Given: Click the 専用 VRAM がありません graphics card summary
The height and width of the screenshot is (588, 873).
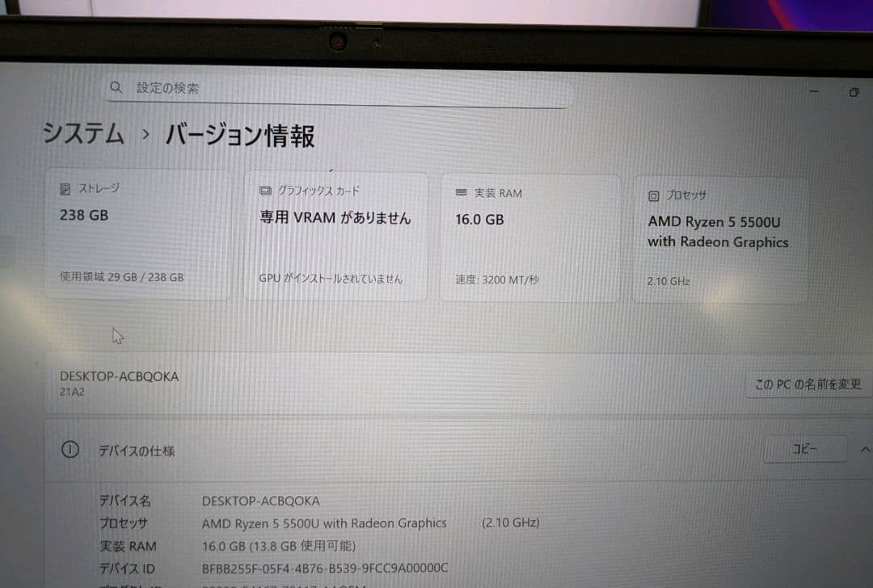Looking at the screenshot, I should 335,218.
